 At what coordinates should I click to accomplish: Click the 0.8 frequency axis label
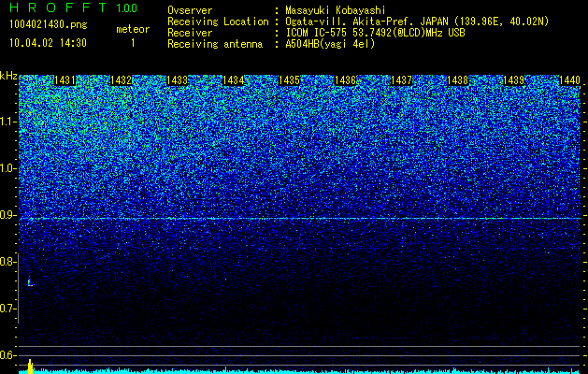click(x=7, y=262)
